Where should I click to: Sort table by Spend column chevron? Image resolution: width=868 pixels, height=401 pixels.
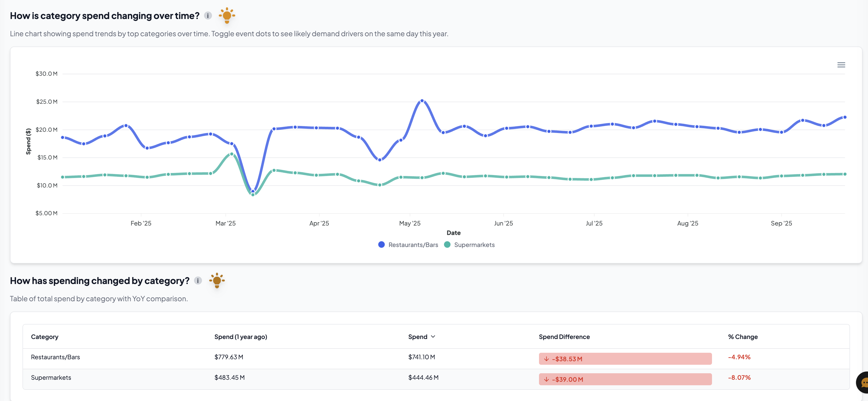433,337
